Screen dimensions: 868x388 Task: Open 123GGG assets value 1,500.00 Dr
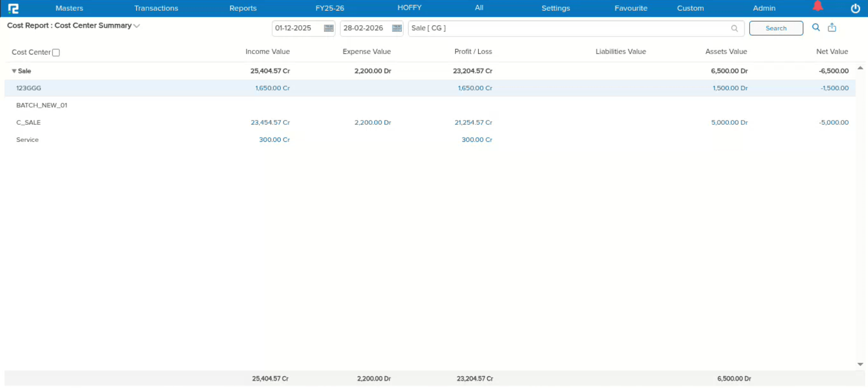pyautogui.click(x=730, y=88)
